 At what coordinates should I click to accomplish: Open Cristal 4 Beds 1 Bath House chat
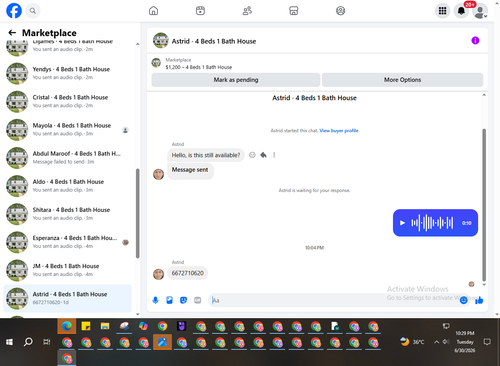(67, 101)
